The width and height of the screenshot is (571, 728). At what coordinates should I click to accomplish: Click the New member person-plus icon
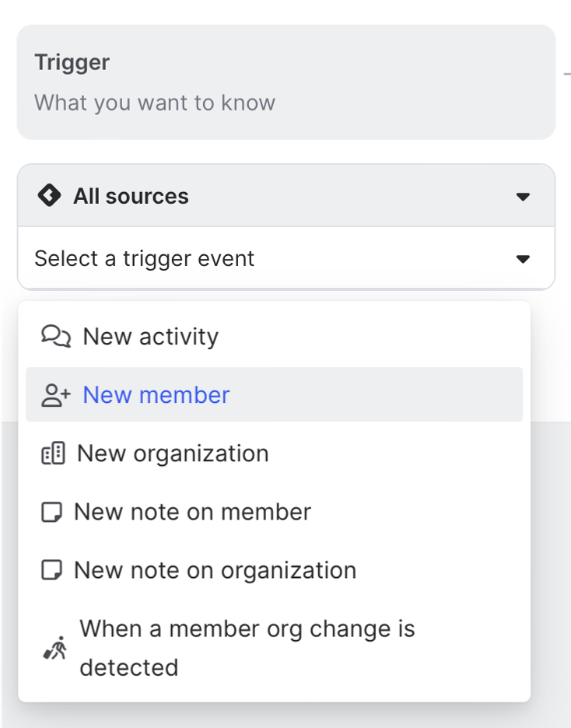pyautogui.click(x=55, y=395)
